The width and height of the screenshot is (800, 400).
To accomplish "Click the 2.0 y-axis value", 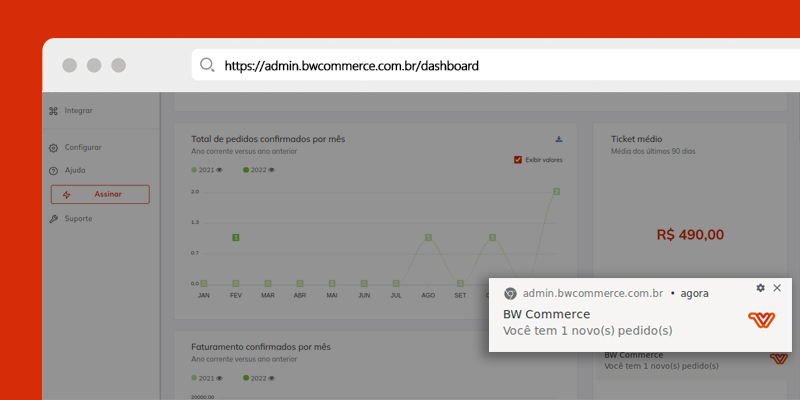I will (x=195, y=192).
